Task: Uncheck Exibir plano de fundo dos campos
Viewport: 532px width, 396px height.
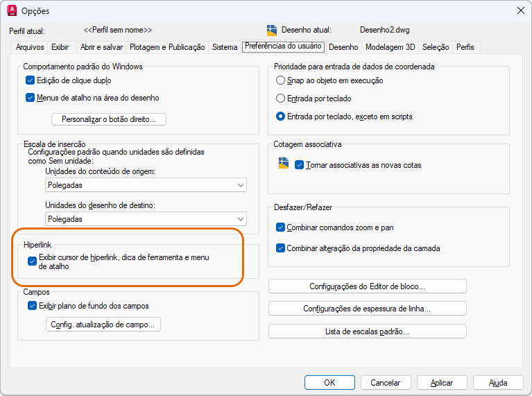Action: click(x=32, y=306)
